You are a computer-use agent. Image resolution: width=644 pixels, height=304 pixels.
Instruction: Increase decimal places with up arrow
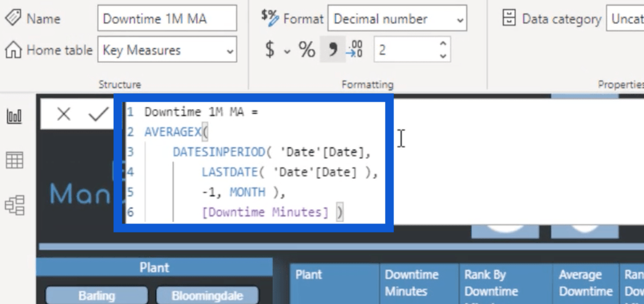(443, 43)
